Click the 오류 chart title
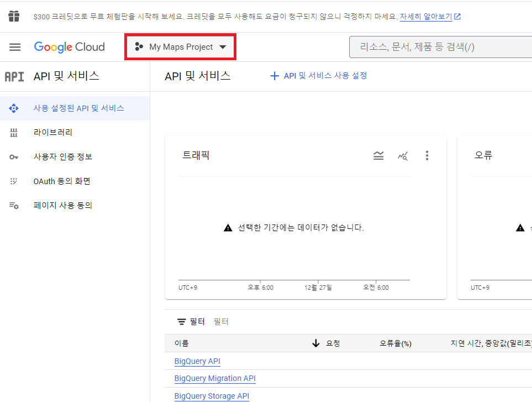This screenshot has height=402, width=532. [x=483, y=155]
